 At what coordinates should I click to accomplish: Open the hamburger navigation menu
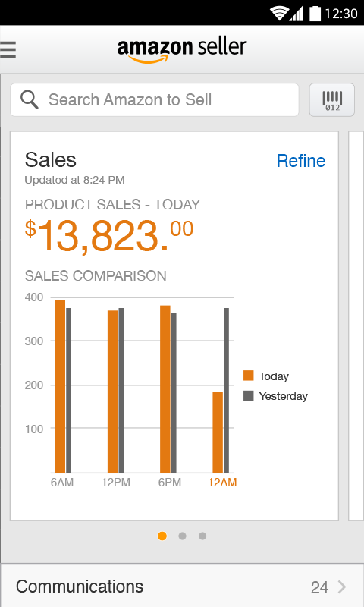[x=8, y=49]
